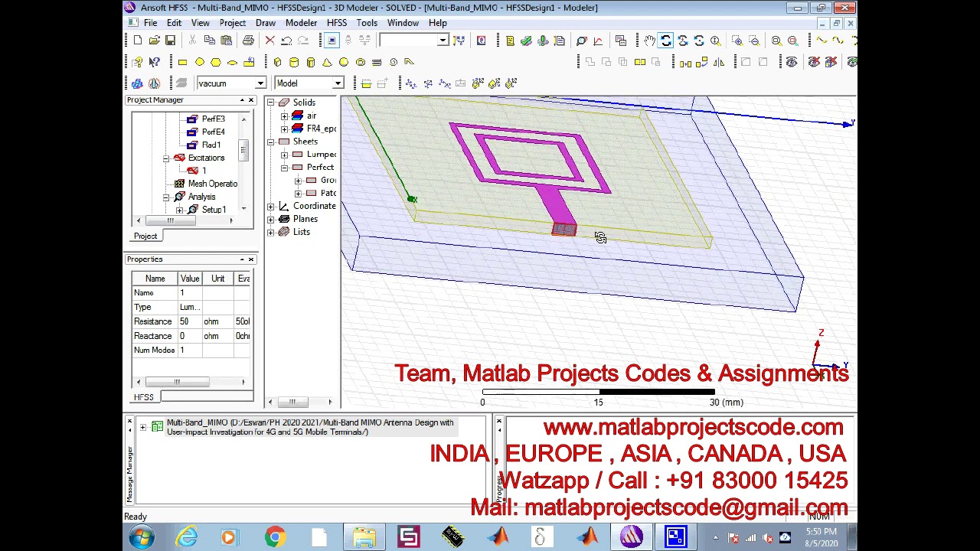
Task: Select the Draw circle tool
Action: coord(199,62)
